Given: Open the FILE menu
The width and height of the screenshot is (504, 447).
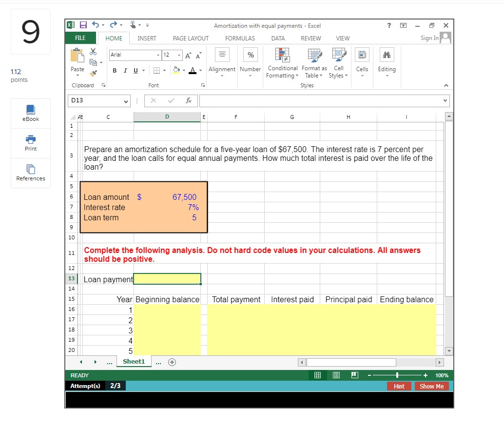Looking at the screenshot, I should [80, 38].
